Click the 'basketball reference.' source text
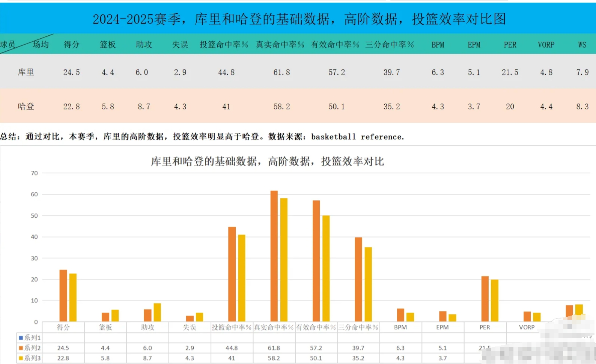 [358, 137]
